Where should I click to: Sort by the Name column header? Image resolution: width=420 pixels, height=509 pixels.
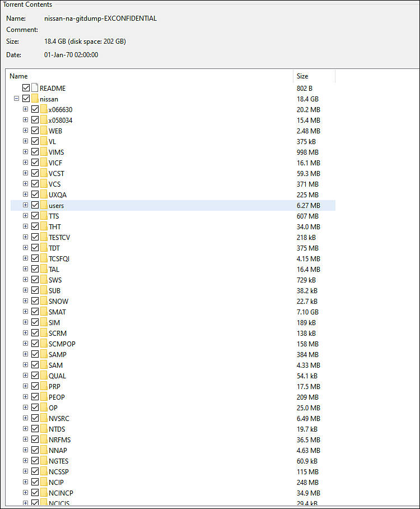coord(150,76)
